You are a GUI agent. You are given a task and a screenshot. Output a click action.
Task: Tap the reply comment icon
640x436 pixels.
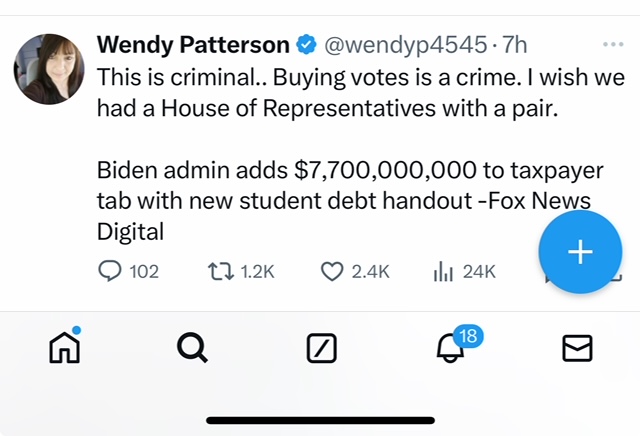(111, 270)
